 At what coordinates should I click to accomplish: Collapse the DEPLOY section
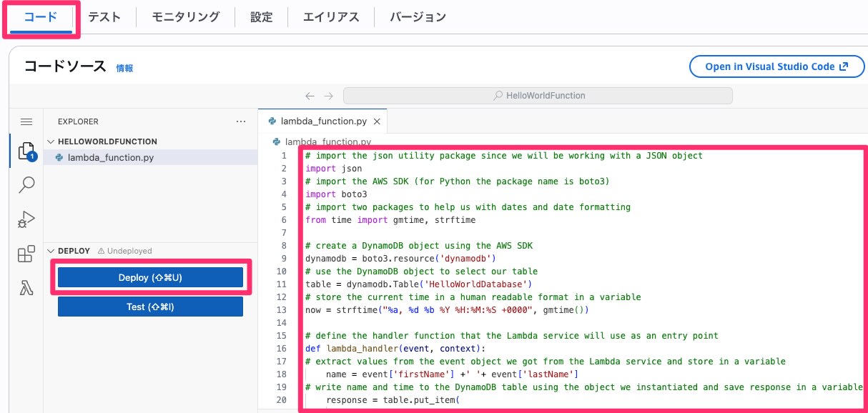pyautogui.click(x=50, y=251)
